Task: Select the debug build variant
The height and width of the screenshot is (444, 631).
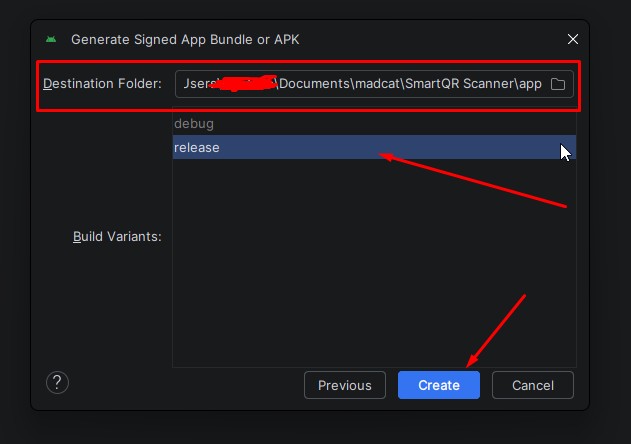Action: (374, 124)
